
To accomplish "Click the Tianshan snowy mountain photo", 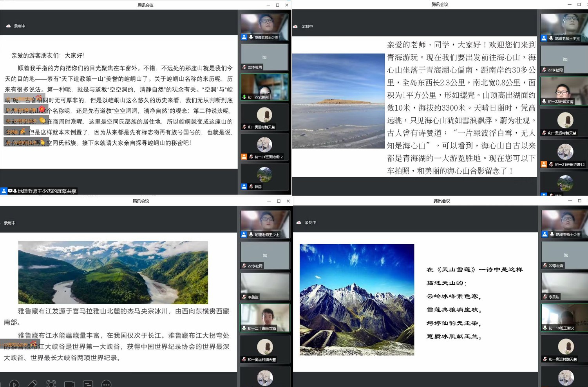I will 356,300.
